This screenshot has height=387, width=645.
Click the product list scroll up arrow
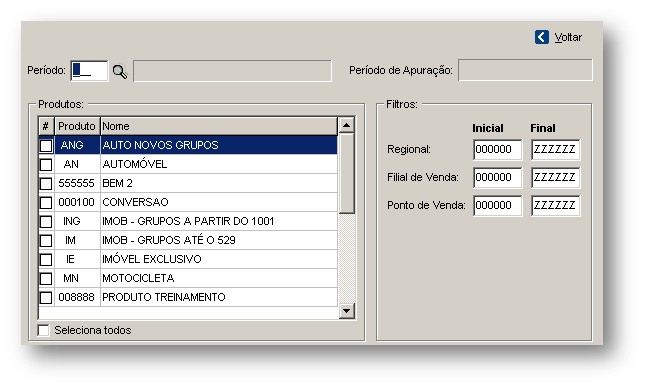pyautogui.click(x=346, y=125)
